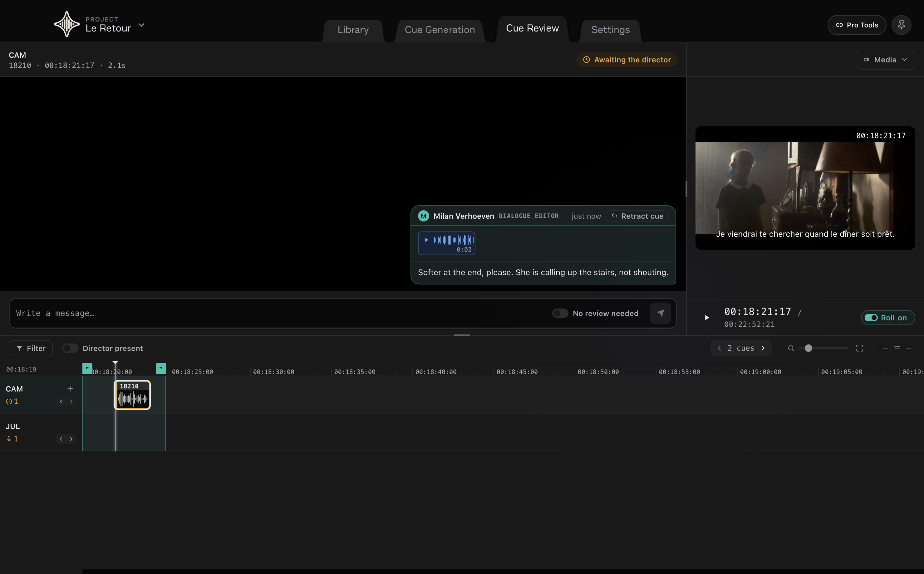The height and width of the screenshot is (574, 924).
Task: Jump to previous cue in 2 cues navigator
Action: 719,348
